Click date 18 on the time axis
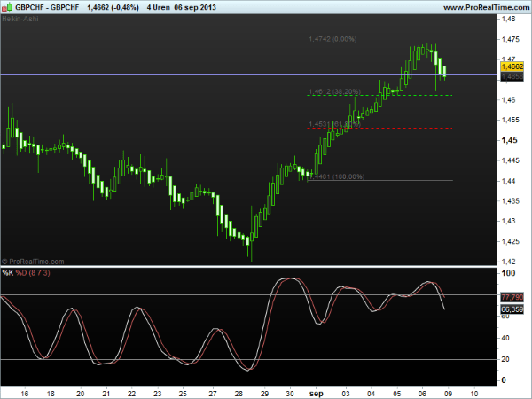The height and width of the screenshot is (399, 532). coord(51,394)
